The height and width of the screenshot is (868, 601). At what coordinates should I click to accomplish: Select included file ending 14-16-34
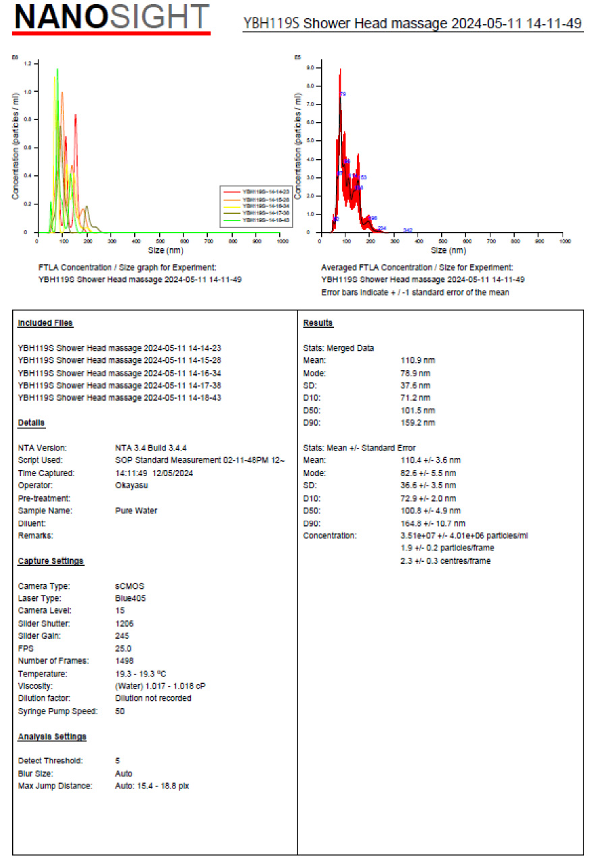click(119, 373)
